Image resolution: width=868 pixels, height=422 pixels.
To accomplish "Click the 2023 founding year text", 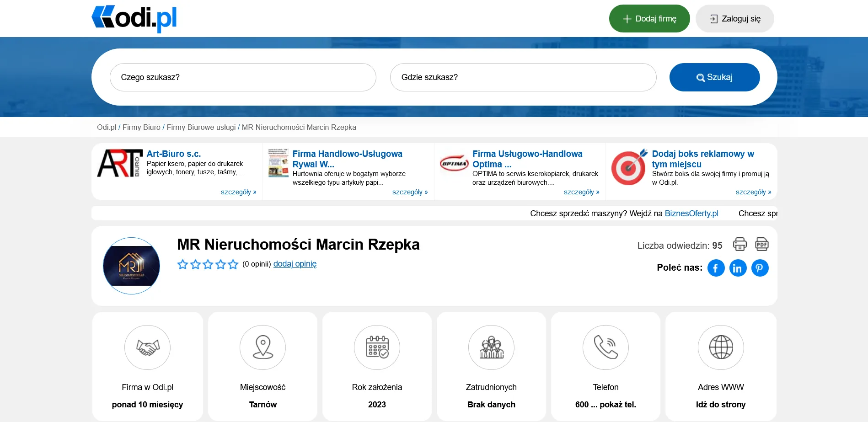I will [377, 405].
